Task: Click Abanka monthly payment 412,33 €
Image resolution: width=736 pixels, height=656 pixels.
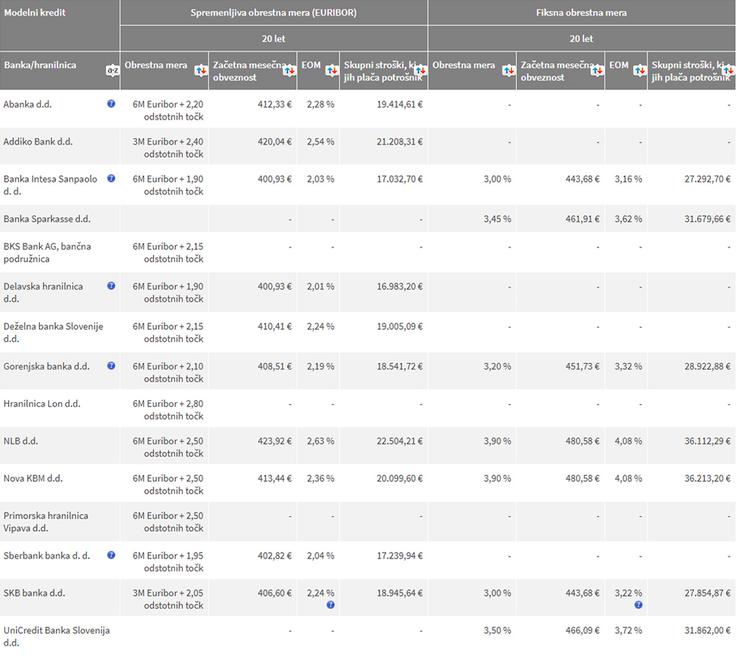Action: point(275,104)
